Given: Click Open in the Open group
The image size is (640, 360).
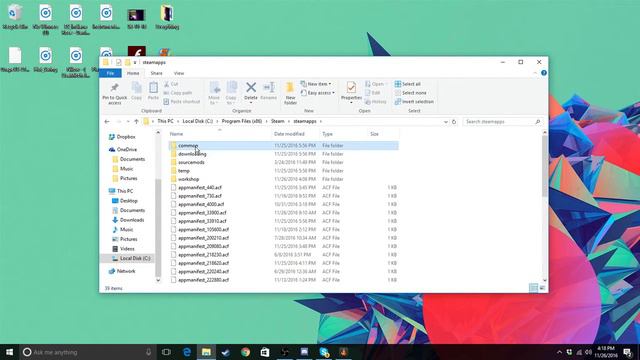Looking at the screenshot, I should 375,84.
